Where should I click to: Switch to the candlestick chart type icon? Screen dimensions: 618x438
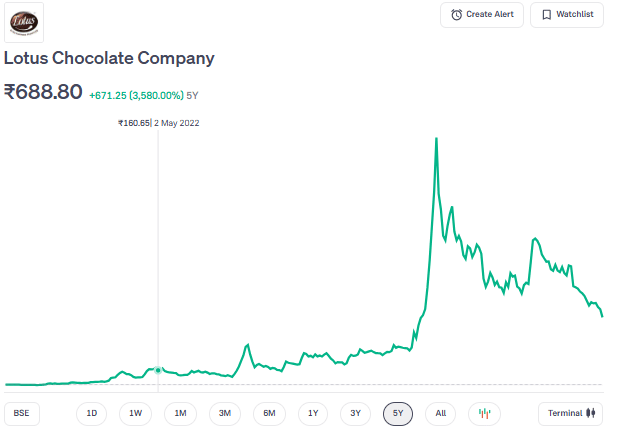coord(484,413)
